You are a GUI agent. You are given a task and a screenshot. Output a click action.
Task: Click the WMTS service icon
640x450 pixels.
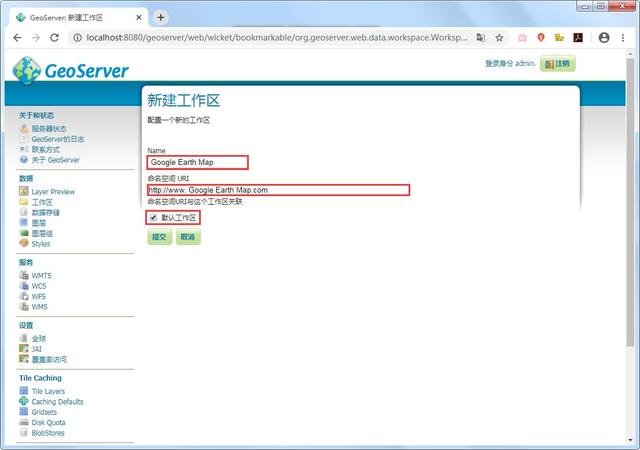24,275
